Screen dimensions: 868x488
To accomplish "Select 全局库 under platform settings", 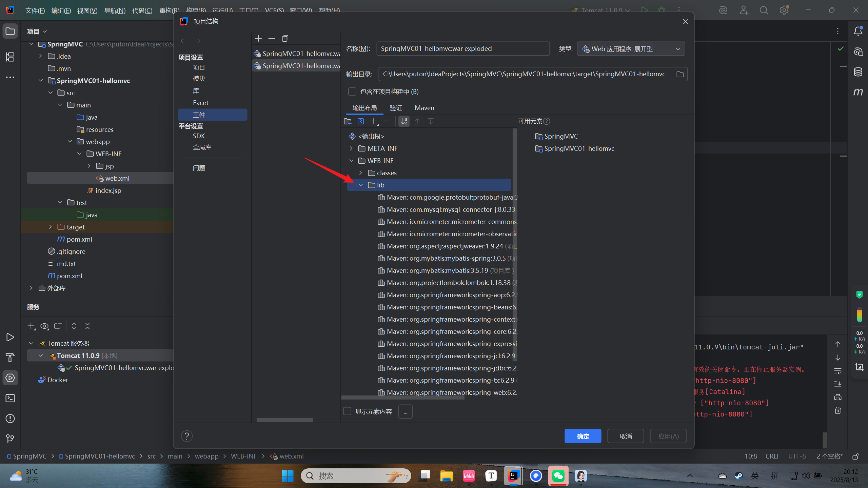I will pos(202,147).
